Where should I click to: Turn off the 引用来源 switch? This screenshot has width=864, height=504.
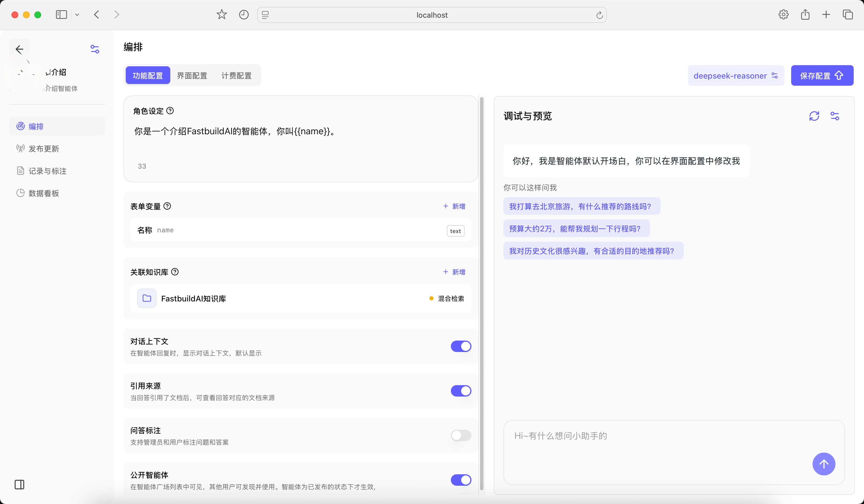coord(461,391)
